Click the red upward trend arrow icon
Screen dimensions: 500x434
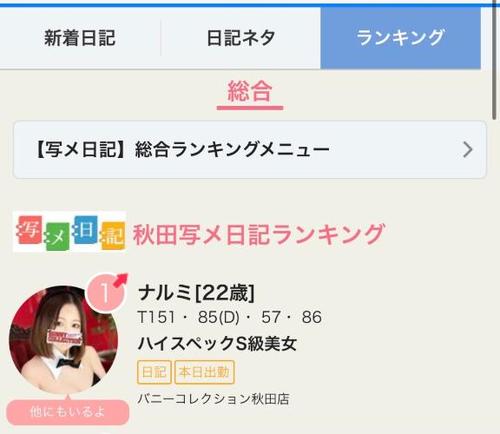pos(121,280)
